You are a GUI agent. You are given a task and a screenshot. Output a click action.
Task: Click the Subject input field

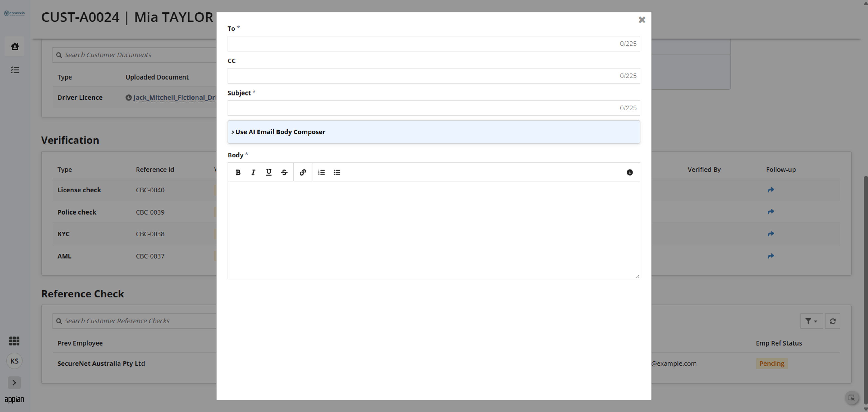click(434, 108)
